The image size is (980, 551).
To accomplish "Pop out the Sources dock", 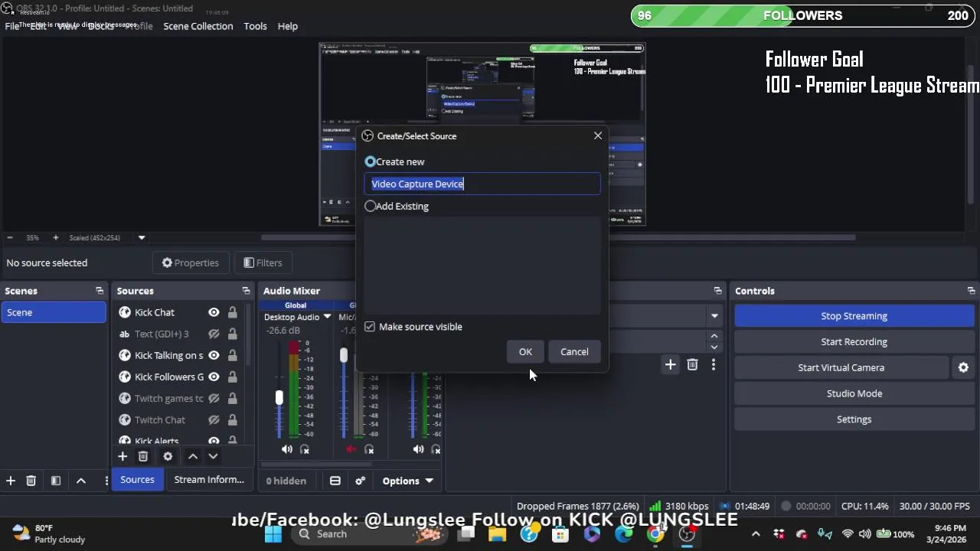I will point(246,291).
